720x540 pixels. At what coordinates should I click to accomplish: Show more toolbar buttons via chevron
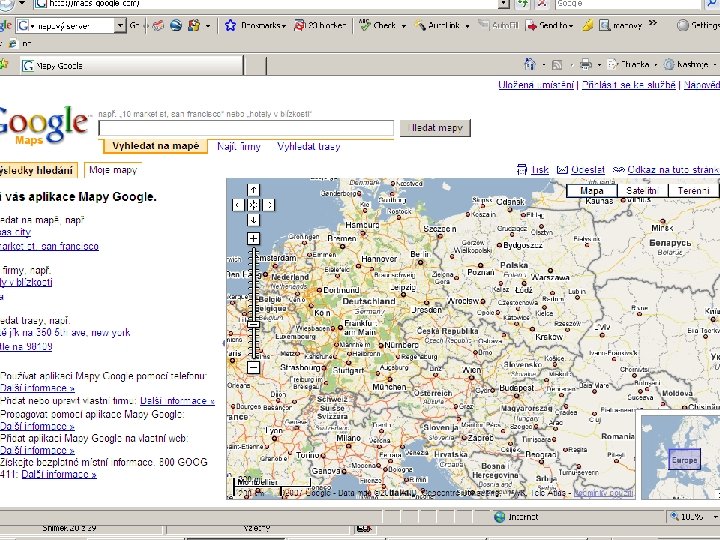pos(652,23)
